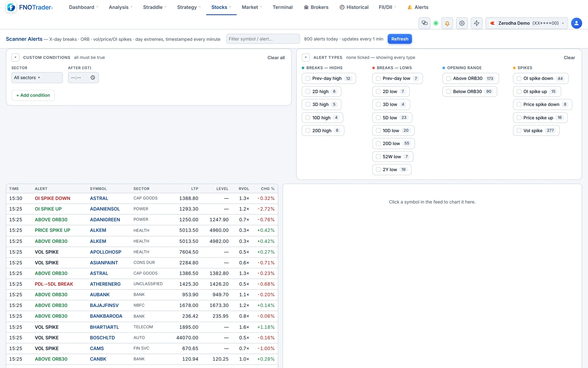This screenshot has width=588, height=368.
Task: Open the FII/DII menu
Action: point(387,7)
